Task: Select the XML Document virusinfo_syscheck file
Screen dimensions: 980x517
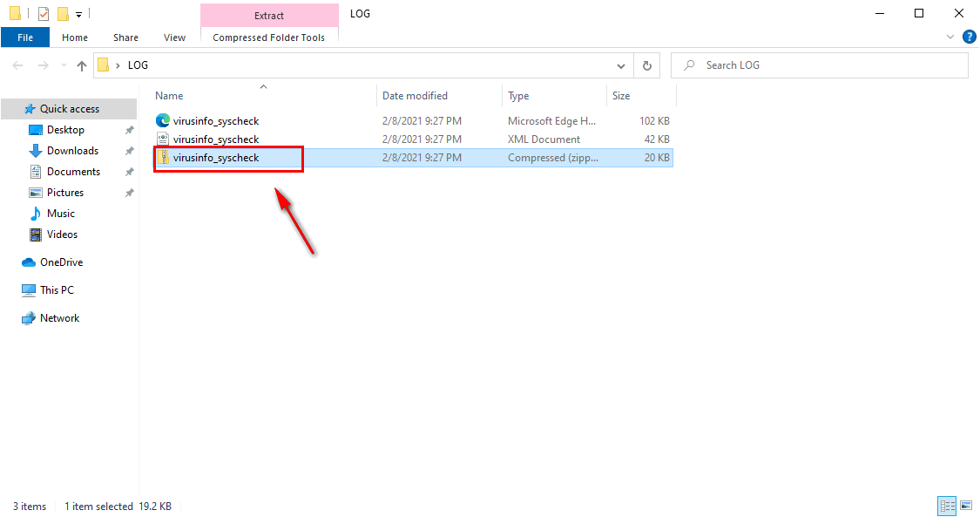Action: pyautogui.click(x=413, y=139)
